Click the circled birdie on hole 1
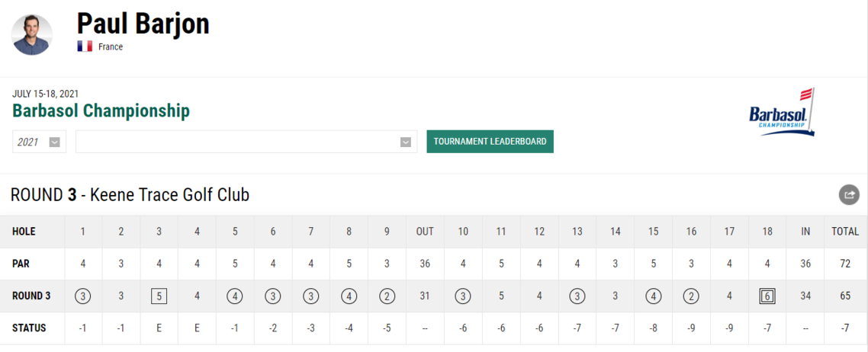Image resolution: width=868 pixels, height=352 pixels. pyautogui.click(x=83, y=296)
